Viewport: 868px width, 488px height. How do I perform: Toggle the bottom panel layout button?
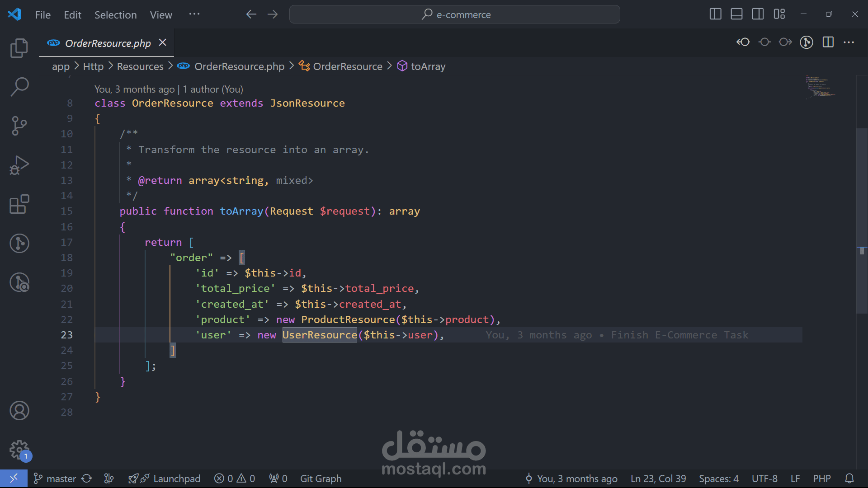(x=736, y=14)
